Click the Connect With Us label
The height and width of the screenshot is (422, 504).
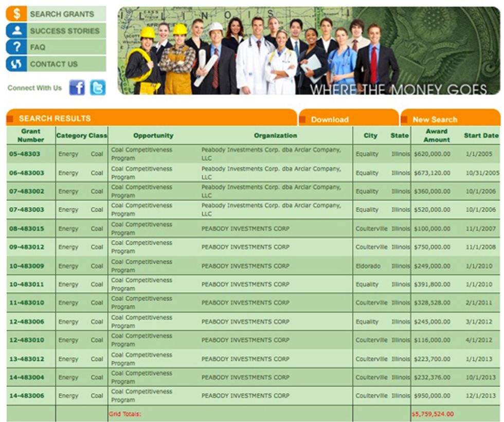[35, 88]
